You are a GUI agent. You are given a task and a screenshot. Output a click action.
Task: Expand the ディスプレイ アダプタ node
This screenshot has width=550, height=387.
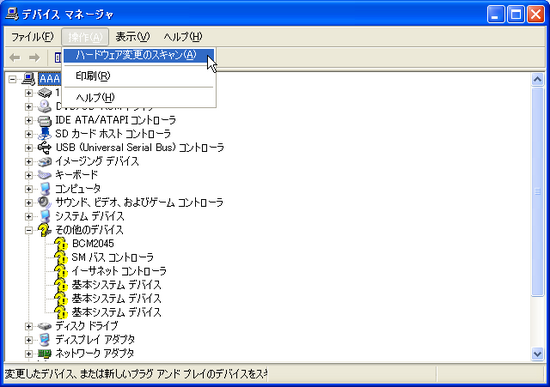[29, 340]
